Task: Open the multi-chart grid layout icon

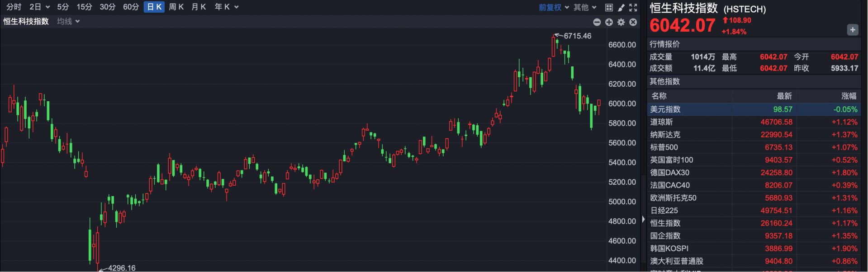Action: click(x=609, y=7)
